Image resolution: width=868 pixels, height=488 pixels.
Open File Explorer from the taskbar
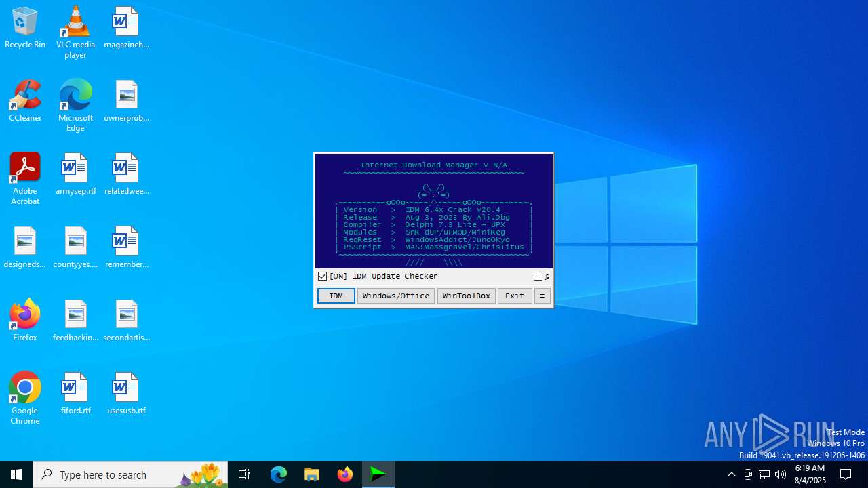tap(312, 474)
